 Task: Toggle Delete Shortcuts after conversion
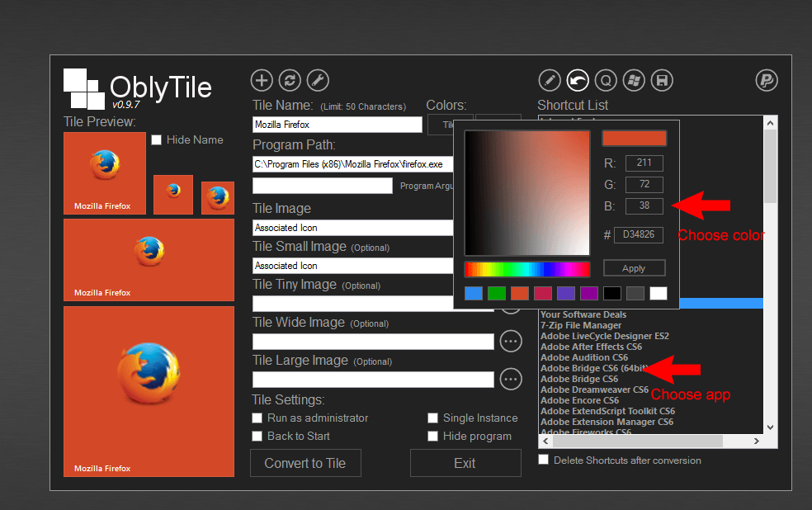point(543,460)
